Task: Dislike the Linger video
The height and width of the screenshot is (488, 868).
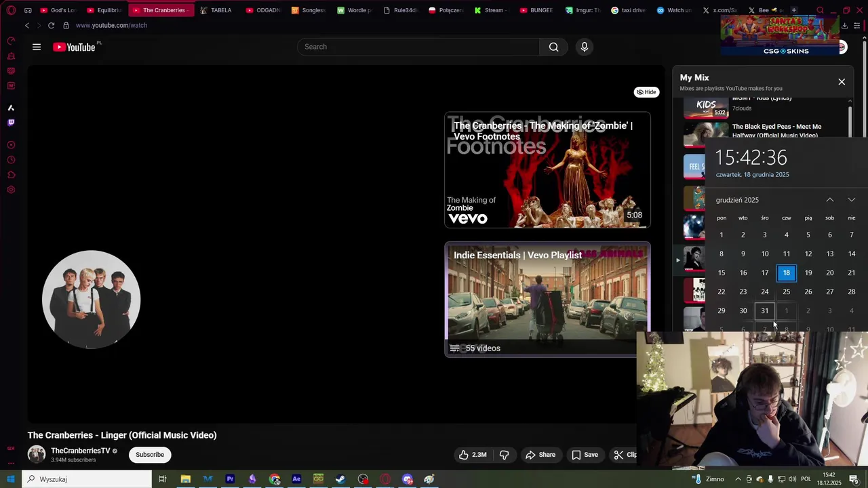Action: tap(504, 455)
